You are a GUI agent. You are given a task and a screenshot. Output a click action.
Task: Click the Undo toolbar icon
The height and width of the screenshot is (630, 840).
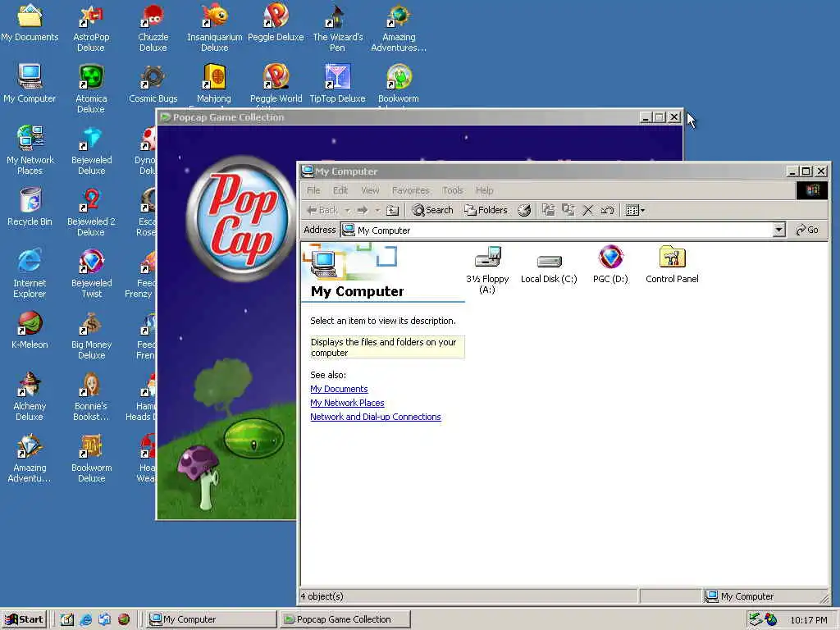pyautogui.click(x=607, y=210)
